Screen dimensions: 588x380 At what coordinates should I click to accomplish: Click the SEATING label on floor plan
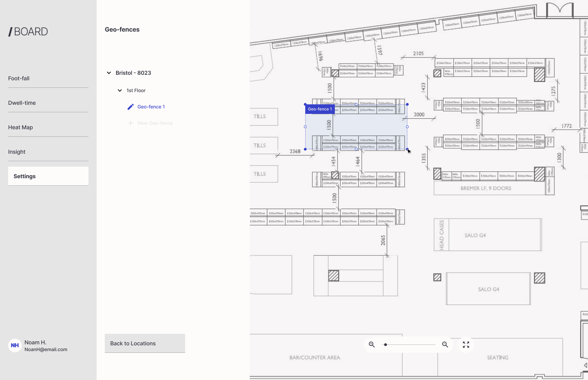498,358
